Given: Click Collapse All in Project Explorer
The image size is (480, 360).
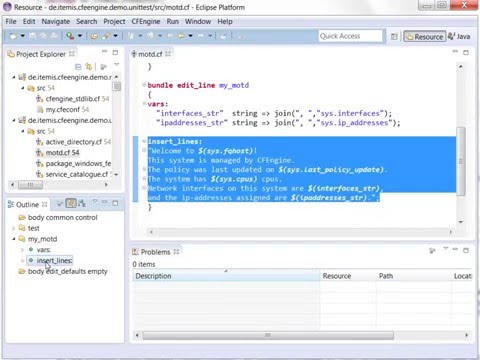Looking at the screenshot, I should pyautogui.click(x=78, y=67).
